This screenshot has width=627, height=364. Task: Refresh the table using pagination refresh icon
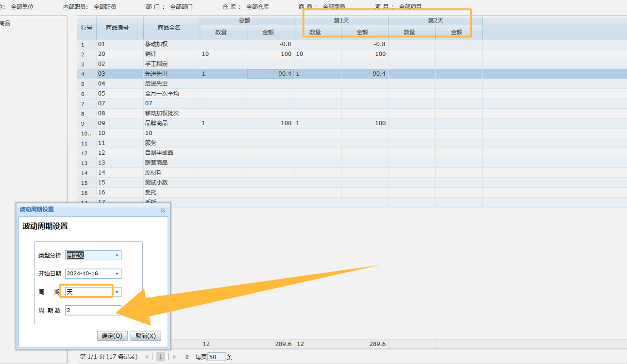(187, 357)
